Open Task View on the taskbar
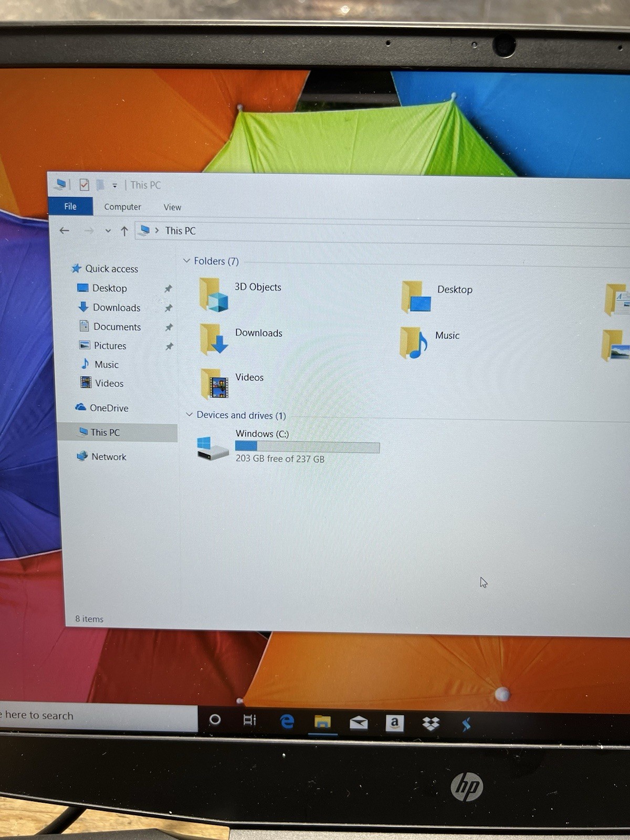 249,720
